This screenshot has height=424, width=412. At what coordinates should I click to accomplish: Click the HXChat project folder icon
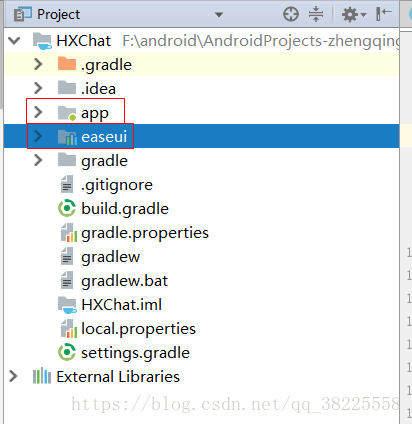tap(42, 41)
